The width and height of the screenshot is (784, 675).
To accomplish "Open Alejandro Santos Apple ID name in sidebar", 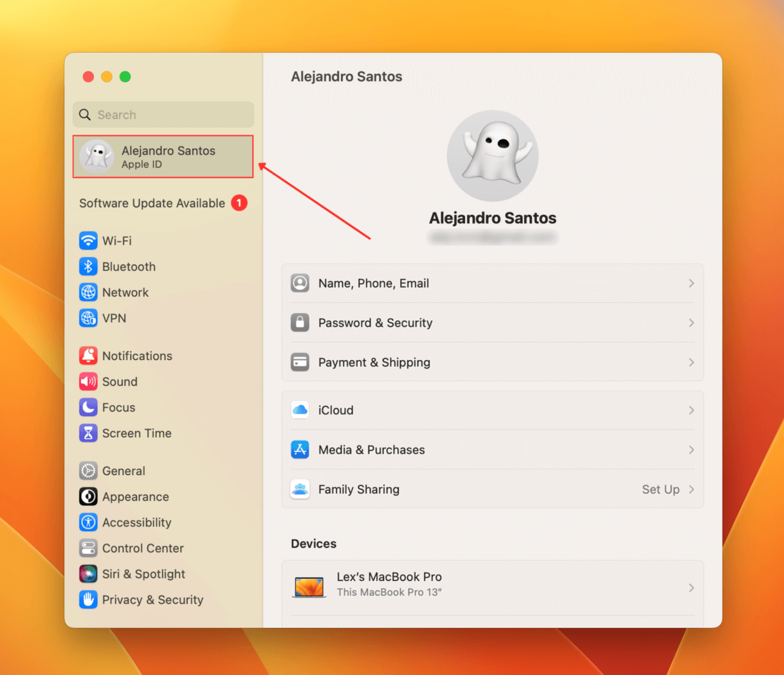I will tap(169, 150).
